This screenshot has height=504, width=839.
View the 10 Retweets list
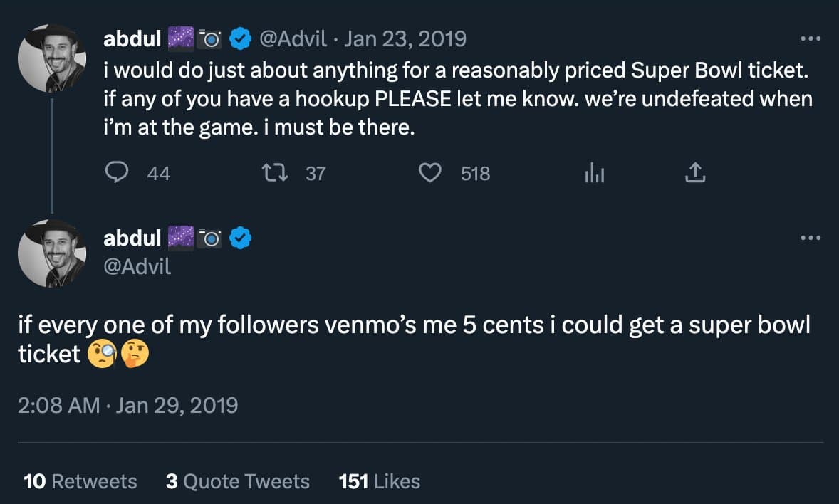80,481
